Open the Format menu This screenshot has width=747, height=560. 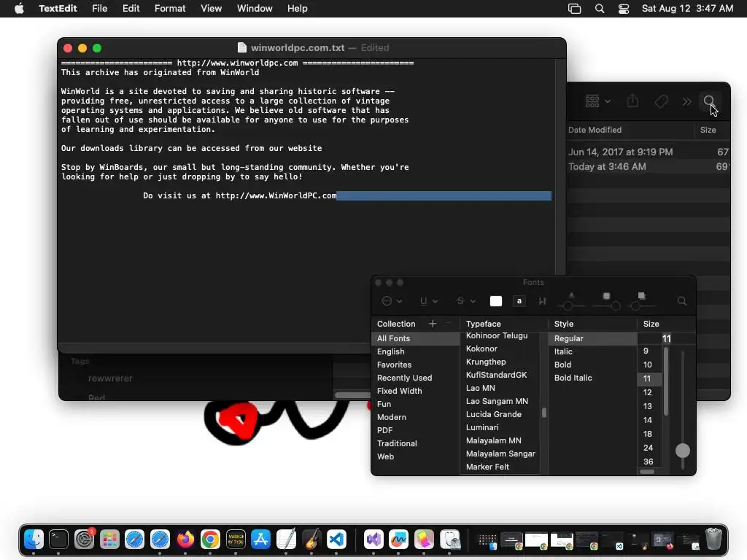[x=170, y=9]
